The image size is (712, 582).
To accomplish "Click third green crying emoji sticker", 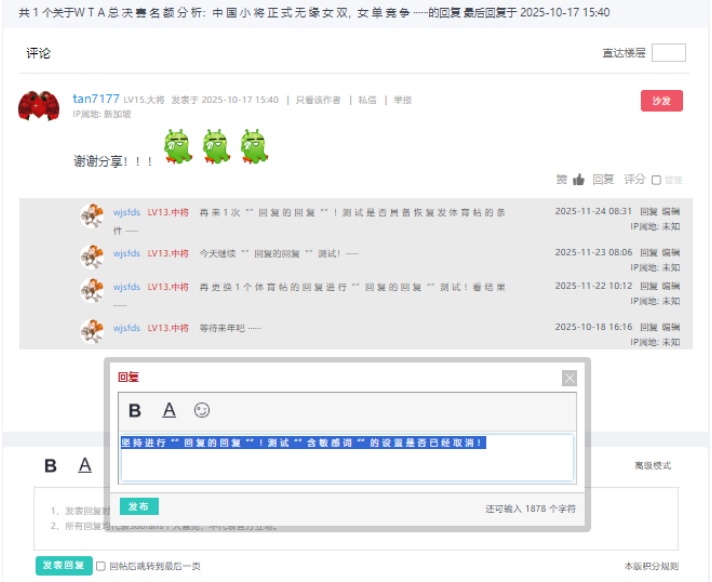I will click(254, 146).
